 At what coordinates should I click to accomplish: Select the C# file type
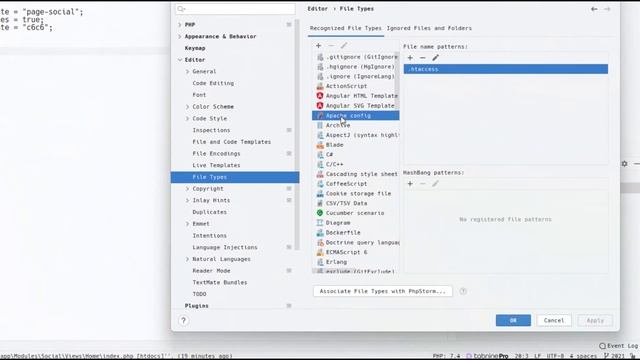coord(356,155)
